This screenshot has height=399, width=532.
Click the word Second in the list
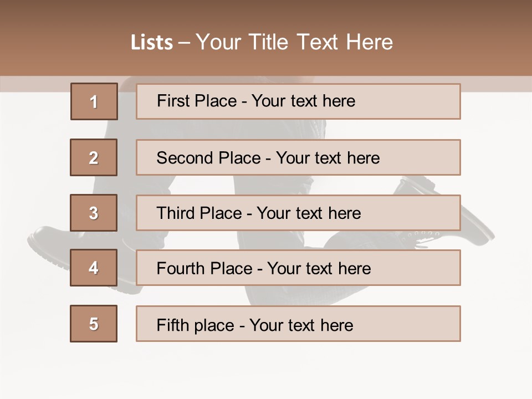coord(185,158)
